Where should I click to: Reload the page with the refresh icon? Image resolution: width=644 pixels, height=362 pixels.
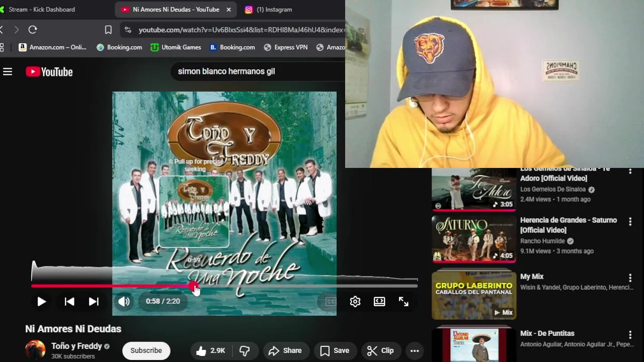point(33,30)
